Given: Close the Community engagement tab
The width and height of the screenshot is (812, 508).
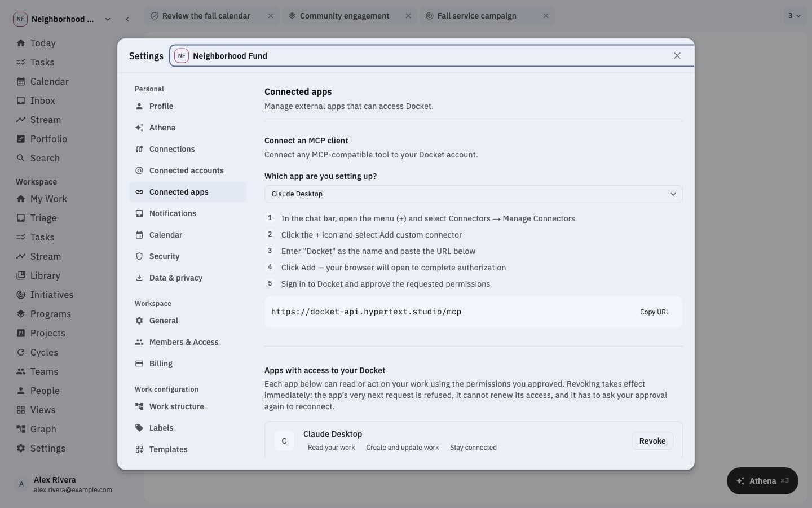Looking at the screenshot, I should (x=408, y=16).
